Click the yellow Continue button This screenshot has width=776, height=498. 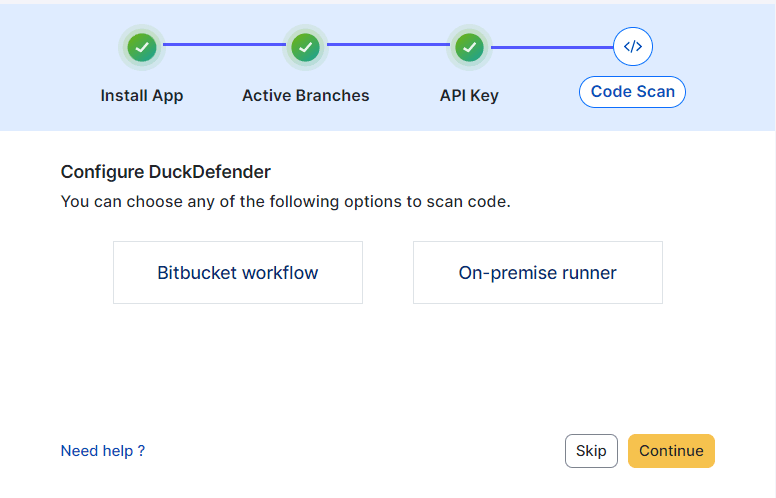point(671,451)
